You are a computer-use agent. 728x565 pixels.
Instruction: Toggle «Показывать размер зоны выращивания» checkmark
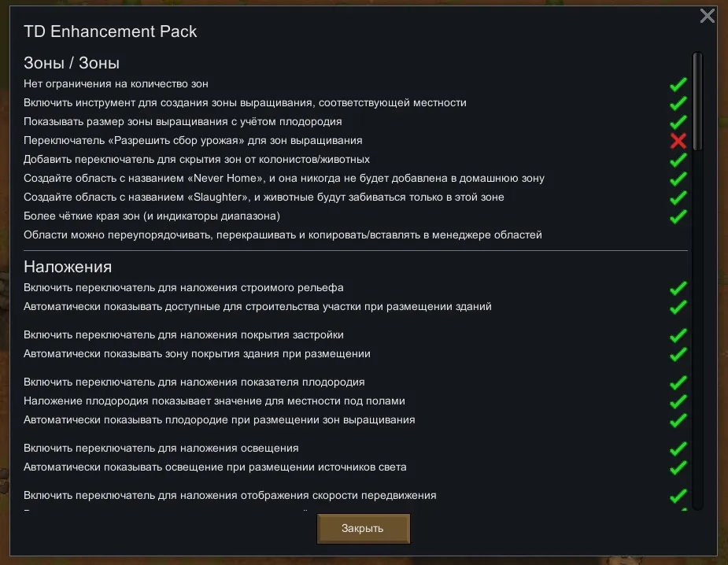coord(678,122)
